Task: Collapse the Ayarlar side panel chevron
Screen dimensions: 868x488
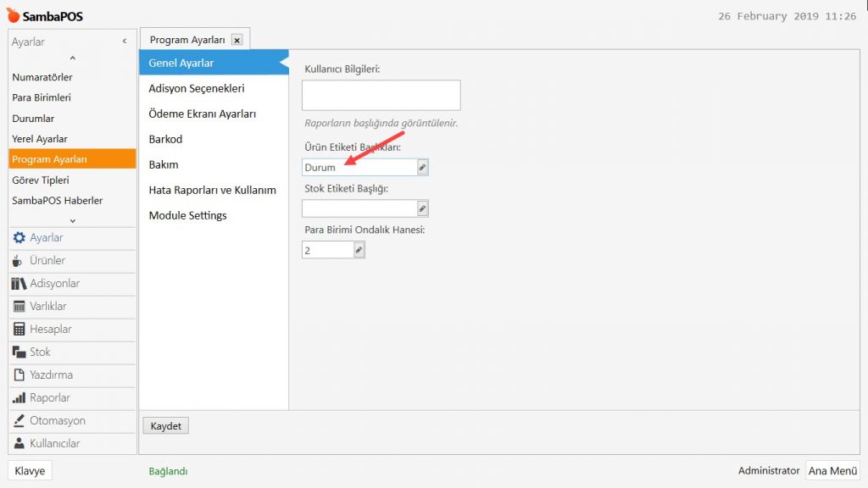Action: (125, 42)
